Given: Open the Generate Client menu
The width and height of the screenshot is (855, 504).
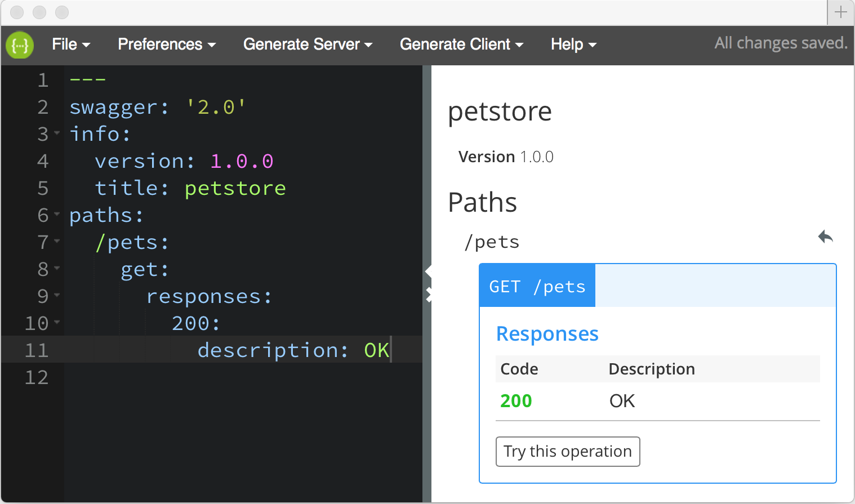Looking at the screenshot, I should tap(461, 44).
